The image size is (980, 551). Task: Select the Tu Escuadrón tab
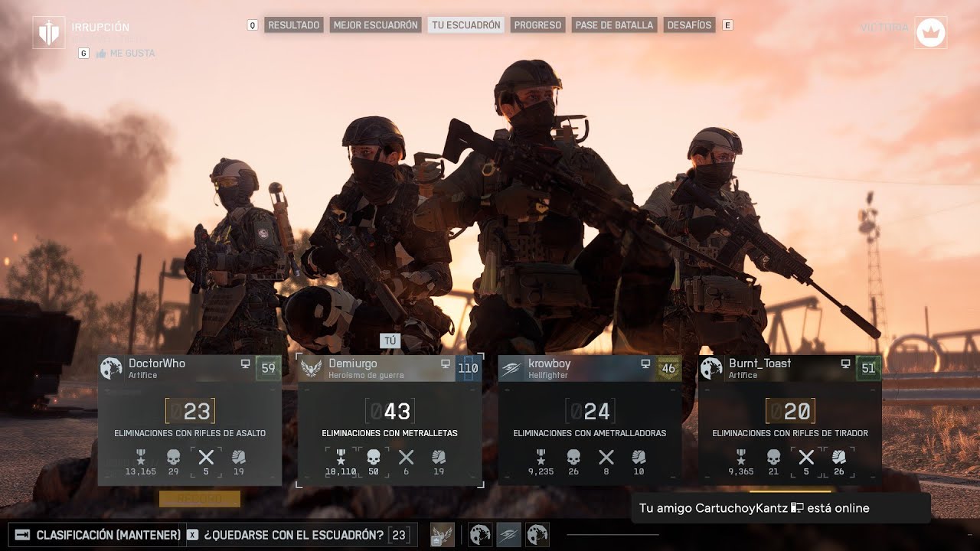(x=465, y=25)
